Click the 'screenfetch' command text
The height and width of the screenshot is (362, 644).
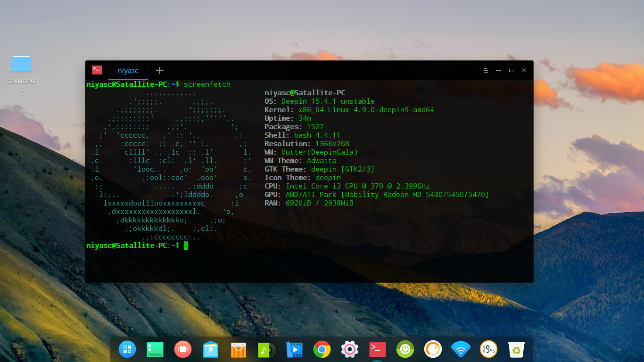pyautogui.click(x=207, y=84)
